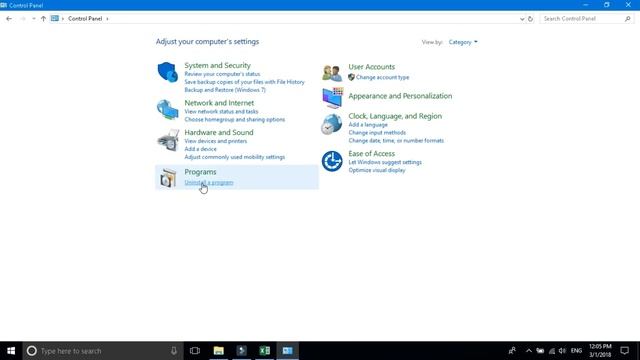Open Task View on taskbar
The width and height of the screenshot is (640, 360).
click(195, 351)
